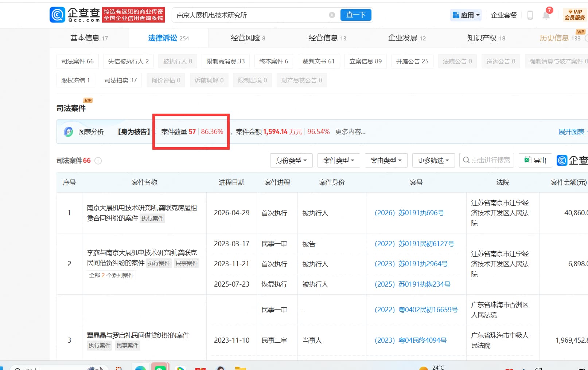The height and width of the screenshot is (370, 588).
Task: Click info icon next to 司法案件 66
Action: tap(98, 161)
